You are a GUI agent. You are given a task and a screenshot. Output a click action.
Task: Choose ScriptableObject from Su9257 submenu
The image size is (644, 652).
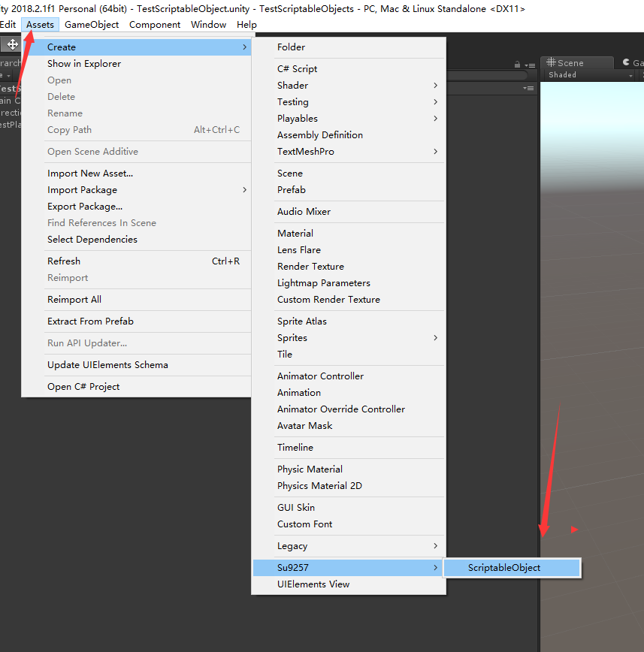pyautogui.click(x=504, y=568)
